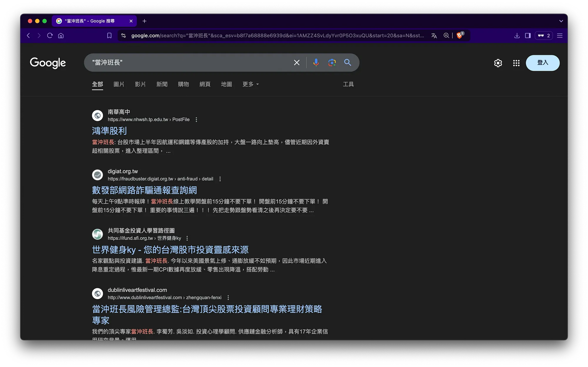Open the private window indicator showing 2

tap(544, 36)
